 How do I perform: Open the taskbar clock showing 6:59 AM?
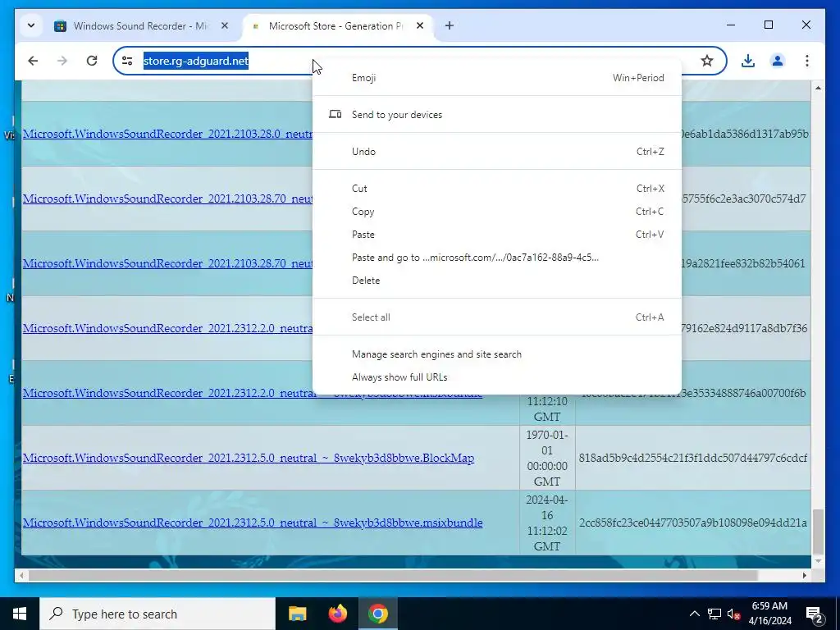pos(769,614)
